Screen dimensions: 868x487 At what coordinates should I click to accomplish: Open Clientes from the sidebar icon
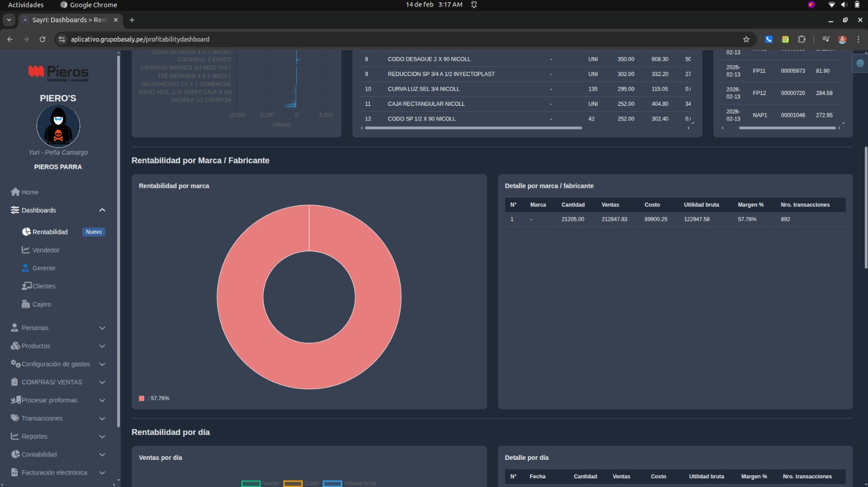(x=26, y=286)
